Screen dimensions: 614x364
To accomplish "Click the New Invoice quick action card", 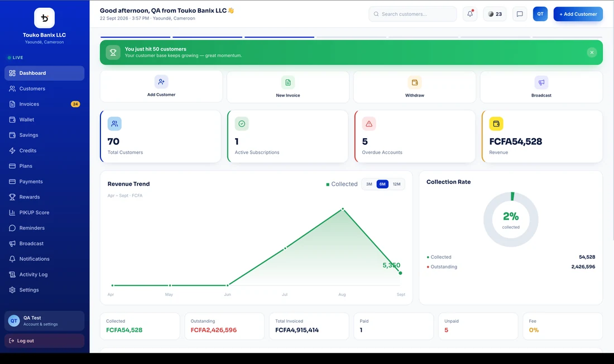I will (x=288, y=86).
